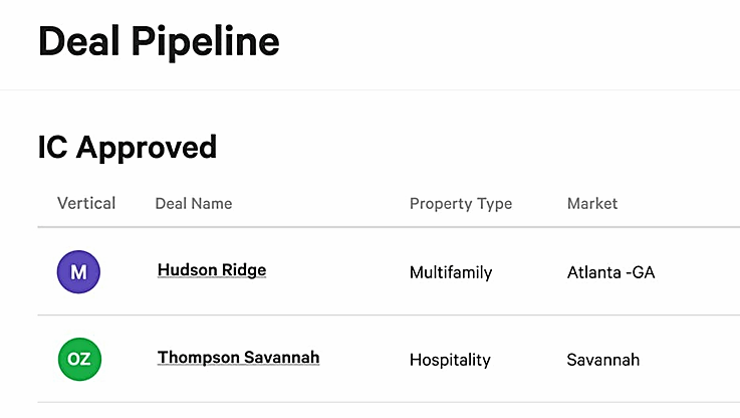Sort by the Property Type column header

point(461,204)
